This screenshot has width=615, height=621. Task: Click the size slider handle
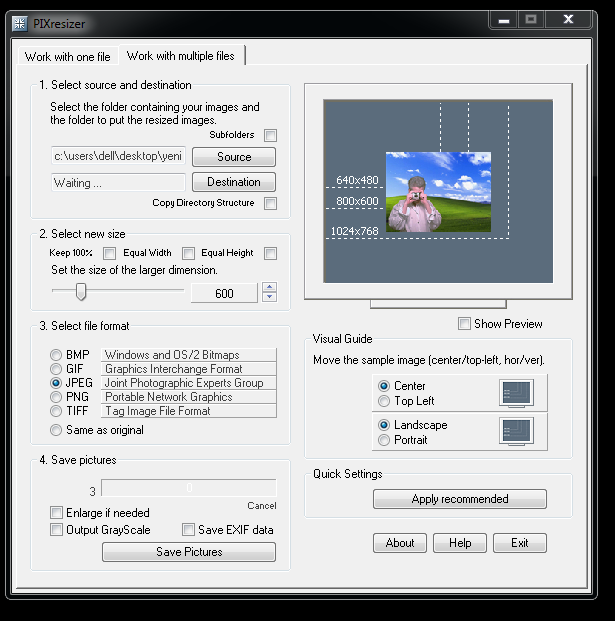click(81, 292)
